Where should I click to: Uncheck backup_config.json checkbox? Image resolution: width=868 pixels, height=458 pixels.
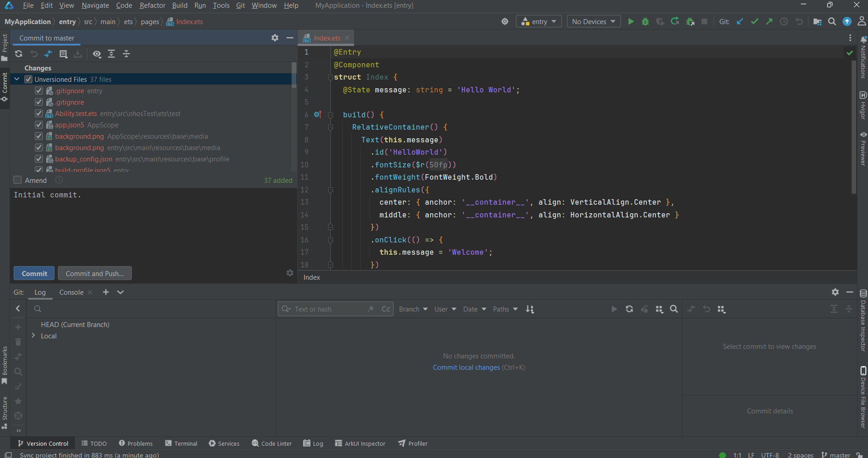click(39, 159)
